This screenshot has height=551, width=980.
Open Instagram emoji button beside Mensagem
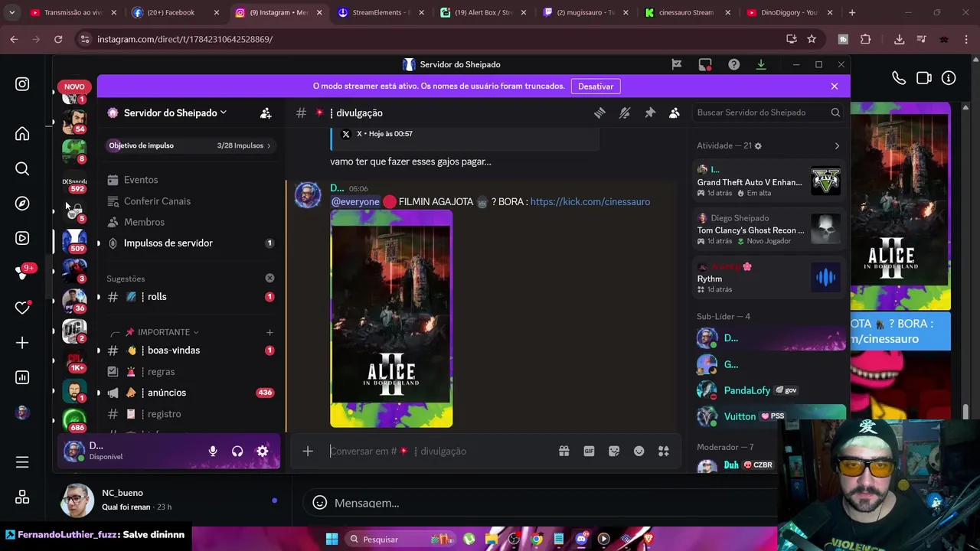pos(320,503)
